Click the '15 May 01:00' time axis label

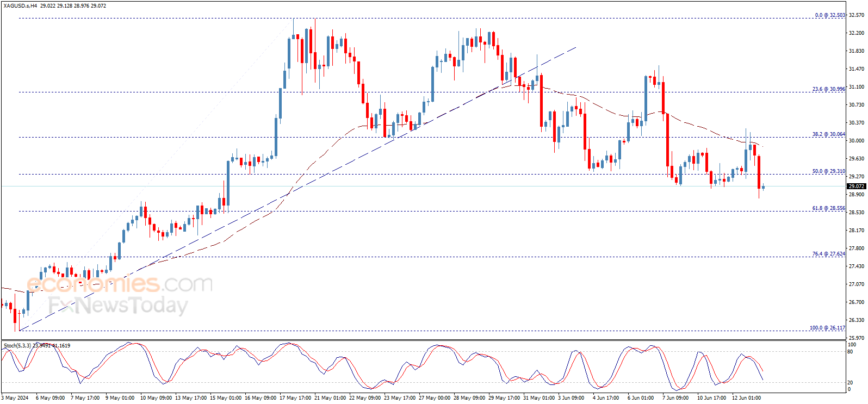click(x=226, y=398)
